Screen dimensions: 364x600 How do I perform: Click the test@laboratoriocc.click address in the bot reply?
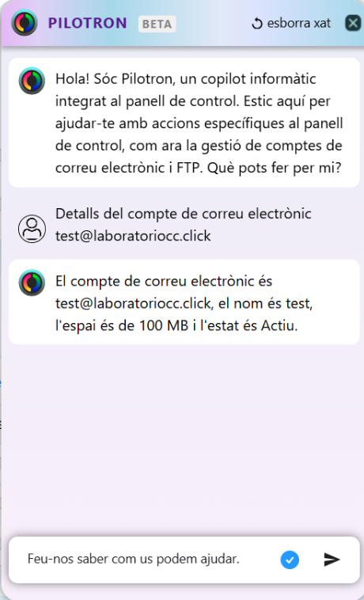[x=133, y=304]
